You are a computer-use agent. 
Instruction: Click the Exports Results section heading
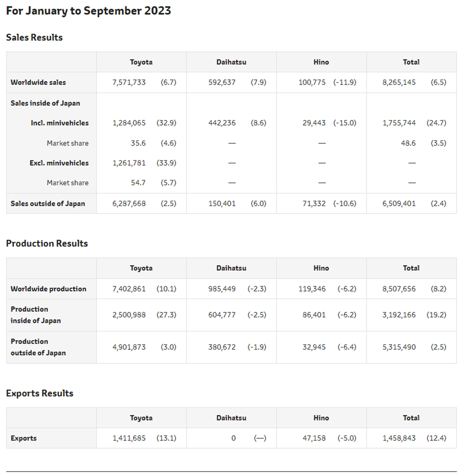tap(40, 393)
